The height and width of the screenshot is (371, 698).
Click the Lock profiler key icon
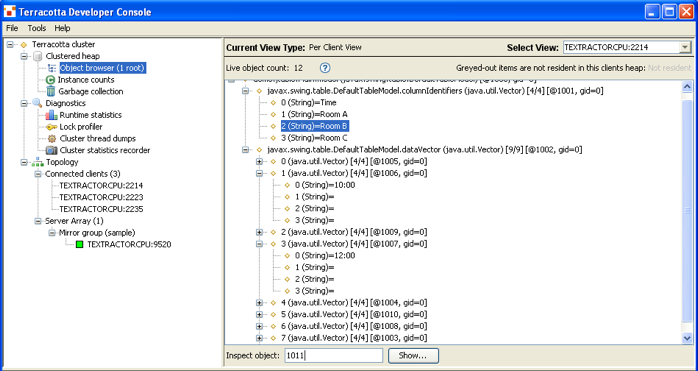click(x=51, y=127)
